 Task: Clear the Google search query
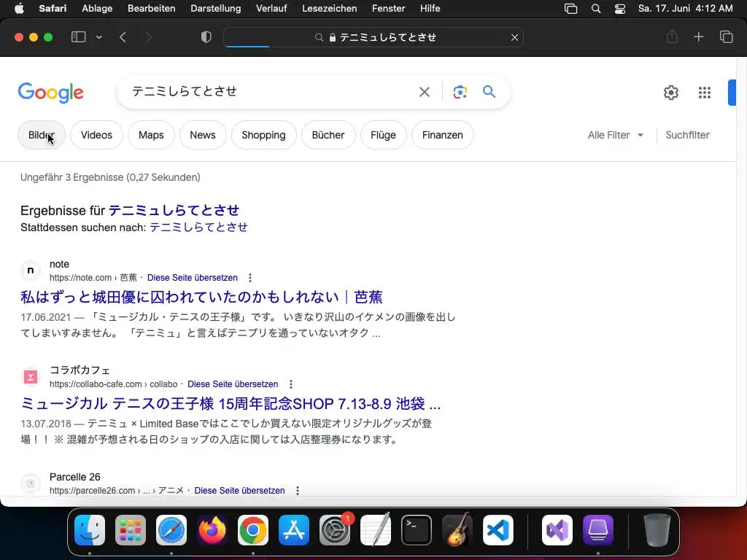coord(425,92)
